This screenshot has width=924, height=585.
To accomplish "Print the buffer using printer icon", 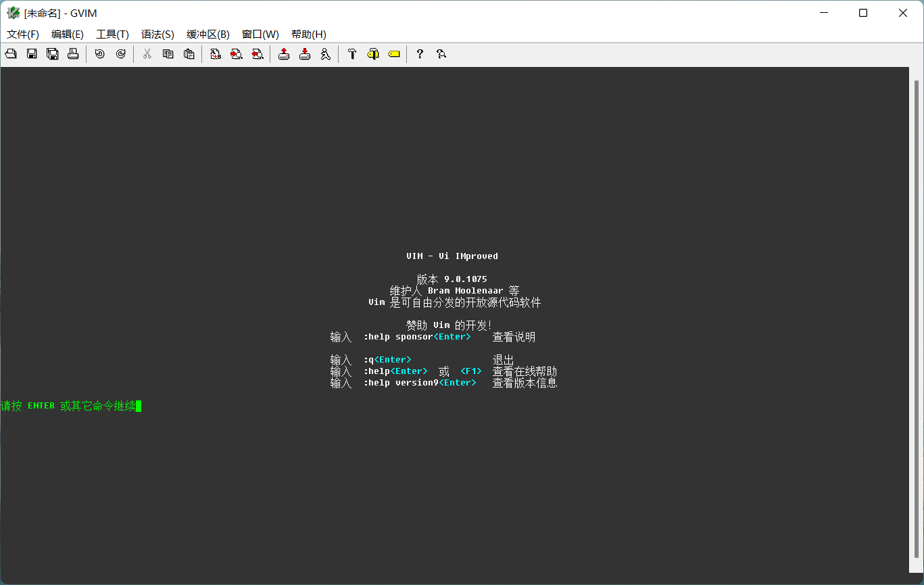I will (x=73, y=54).
